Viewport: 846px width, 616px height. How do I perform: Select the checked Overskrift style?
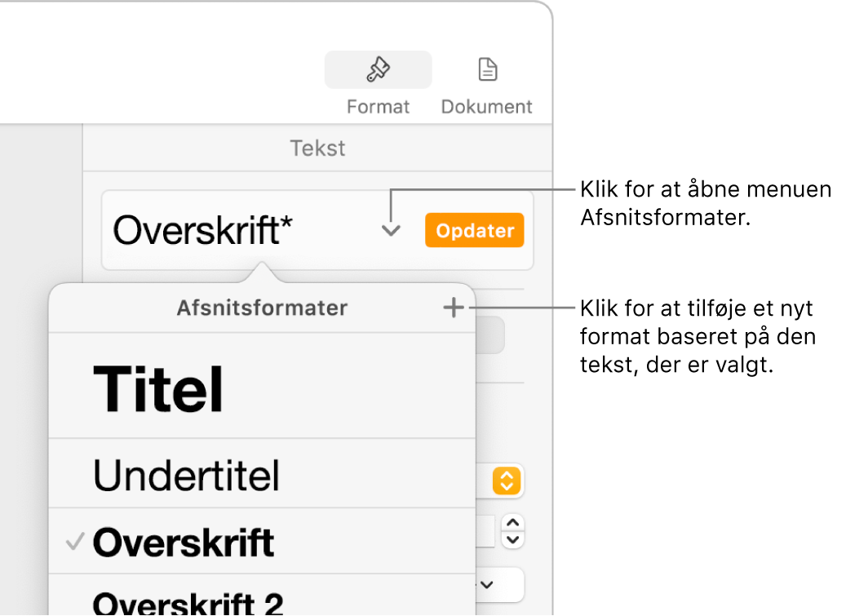(x=262, y=542)
